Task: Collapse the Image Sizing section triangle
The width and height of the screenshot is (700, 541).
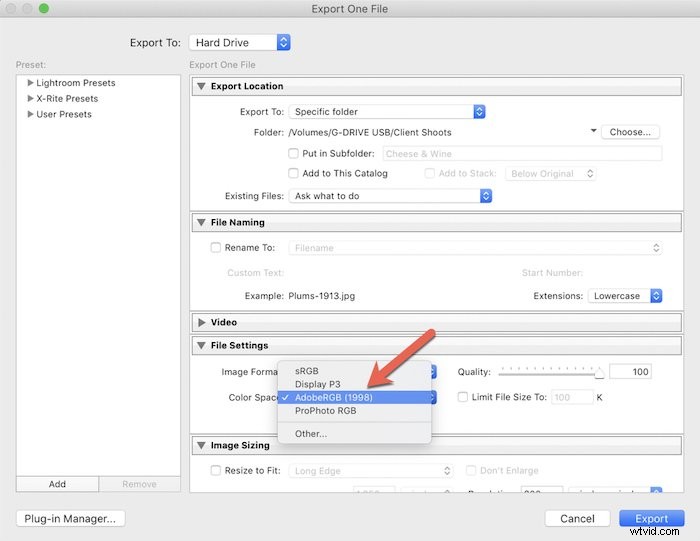Action: 201,446
